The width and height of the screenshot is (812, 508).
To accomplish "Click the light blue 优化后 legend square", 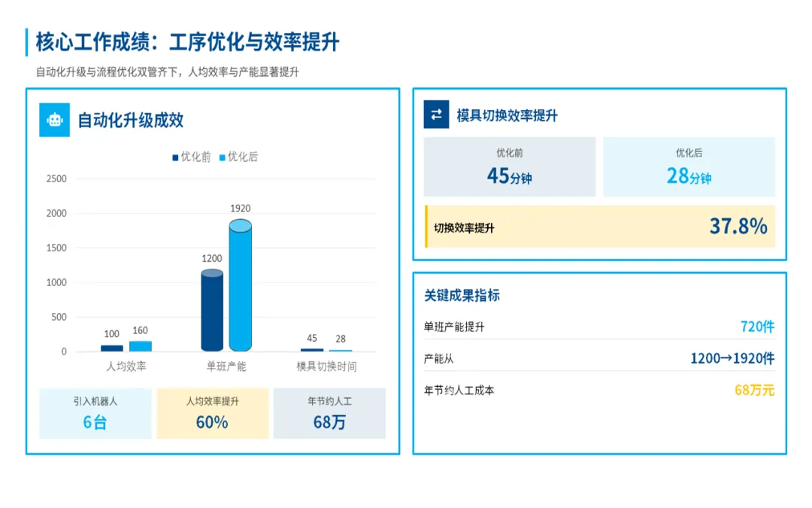I will pos(222,157).
